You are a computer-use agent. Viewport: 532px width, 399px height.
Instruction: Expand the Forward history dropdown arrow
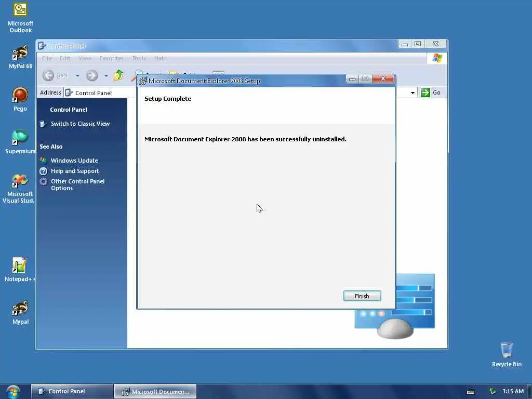point(106,76)
